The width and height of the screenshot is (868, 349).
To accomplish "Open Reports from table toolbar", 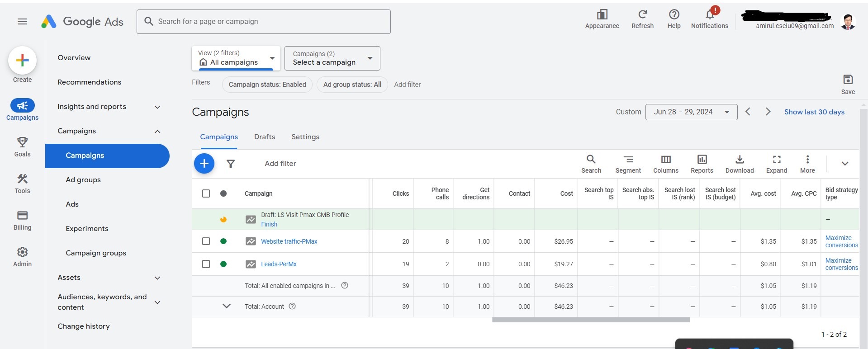I will click(x=702, y=164).
